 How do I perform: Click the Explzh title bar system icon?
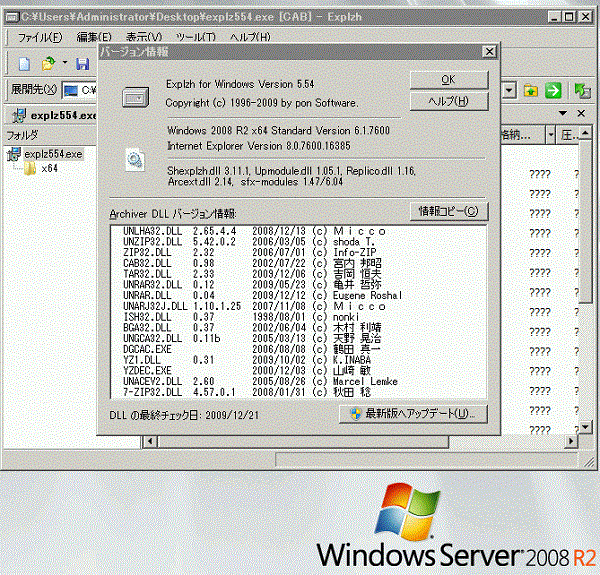[11, 17]
